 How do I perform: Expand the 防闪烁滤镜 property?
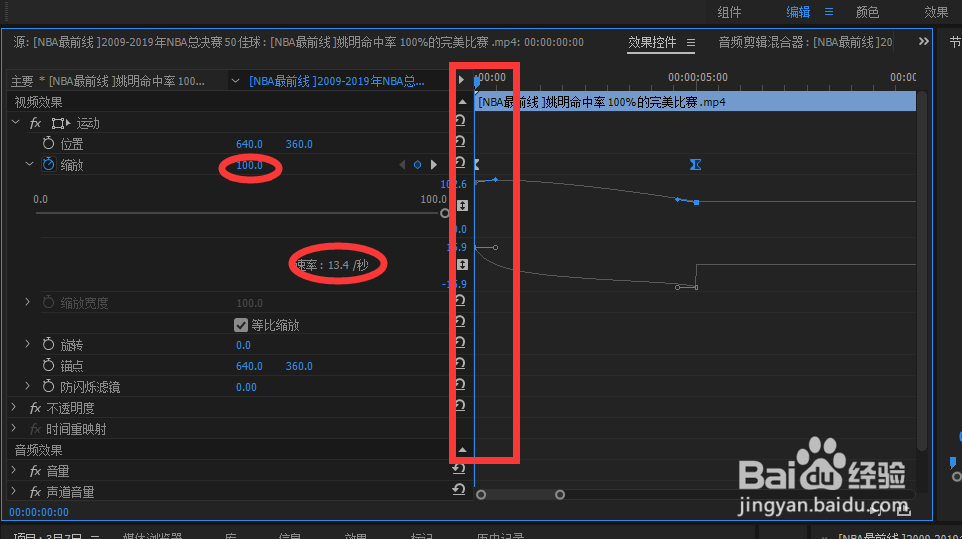coord(28,386)
